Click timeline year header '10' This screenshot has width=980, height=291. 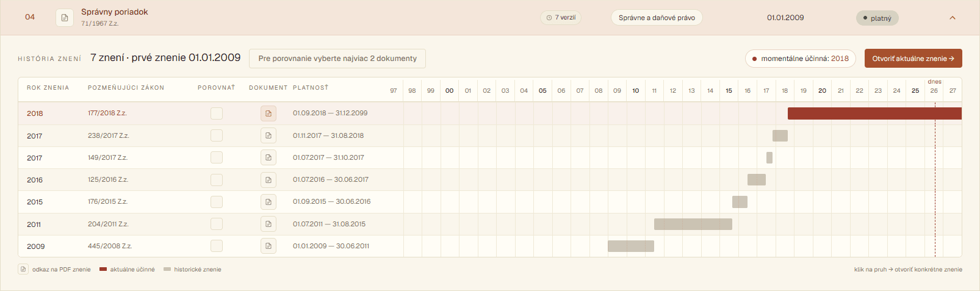(636, 90)
